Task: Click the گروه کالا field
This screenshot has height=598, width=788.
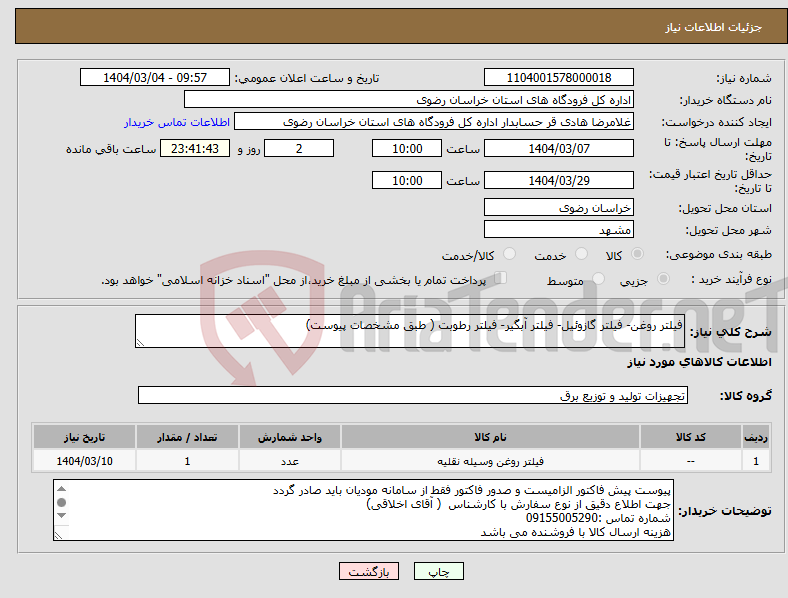Action: click(413, 395)
